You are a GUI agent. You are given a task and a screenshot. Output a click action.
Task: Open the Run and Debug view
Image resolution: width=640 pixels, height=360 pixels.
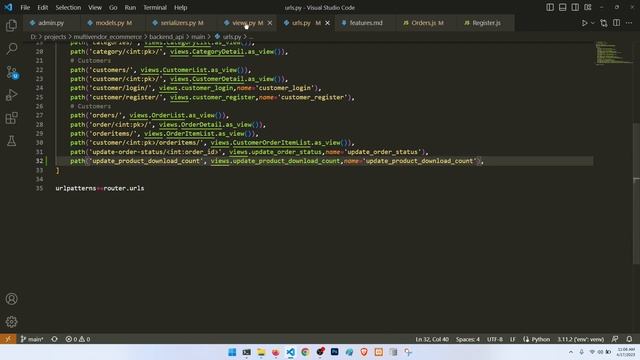click(11, 95)
